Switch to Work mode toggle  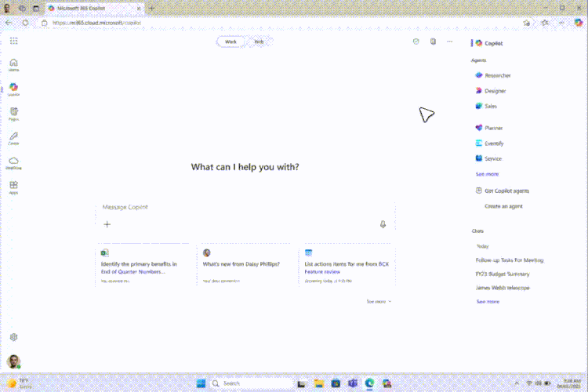pyautogui.click(x=230, y=42)
